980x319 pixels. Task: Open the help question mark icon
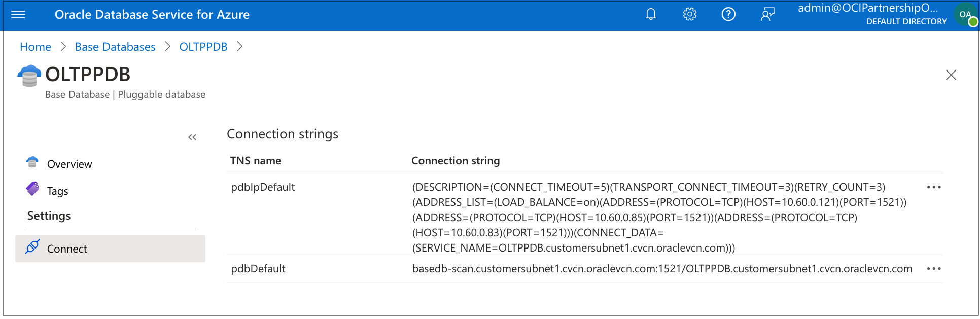(x=728, y=14)
